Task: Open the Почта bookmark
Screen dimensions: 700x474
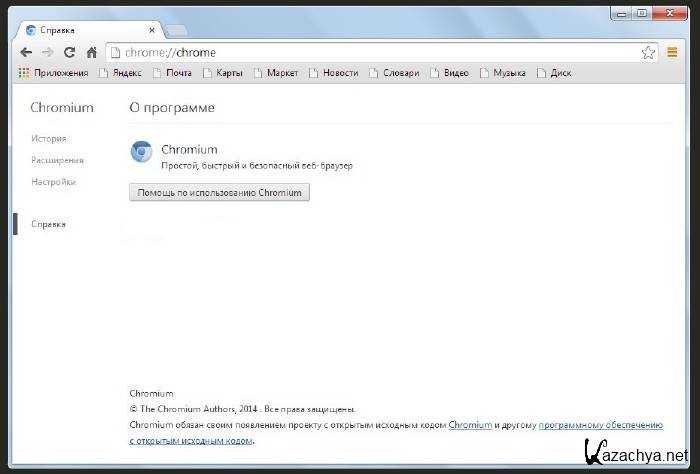Action: tap(171, 73)
